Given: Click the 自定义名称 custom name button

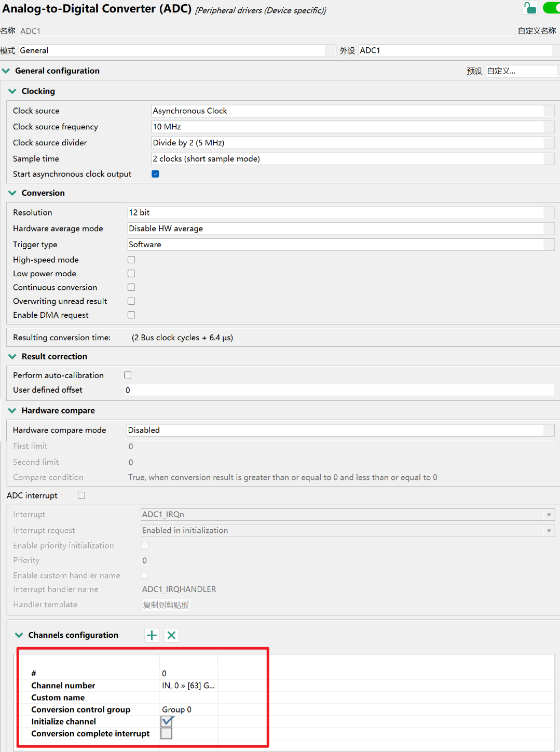Looking at the screenshot, I should [x=537, y=31].
